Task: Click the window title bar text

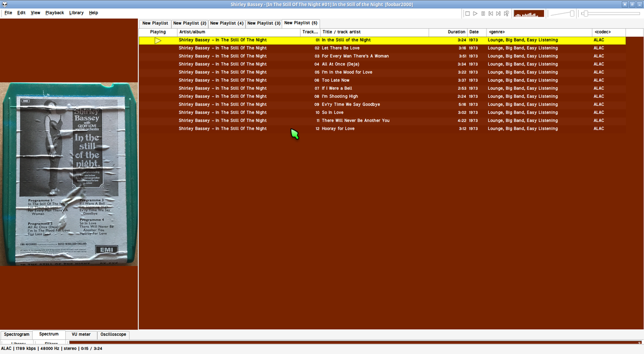Action: 322,5
